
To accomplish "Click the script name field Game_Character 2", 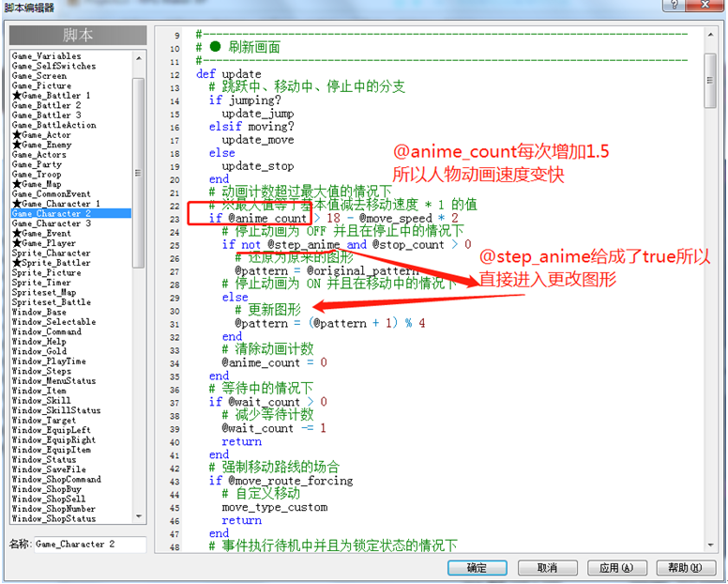I will click(90, 544).
